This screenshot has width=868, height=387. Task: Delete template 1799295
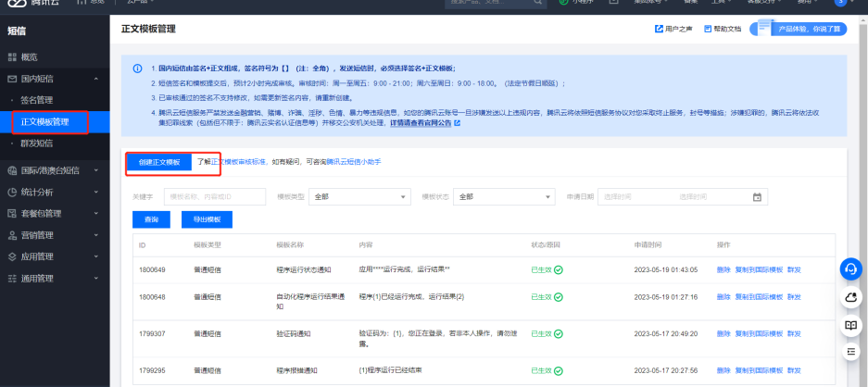(x=723, y=369)
